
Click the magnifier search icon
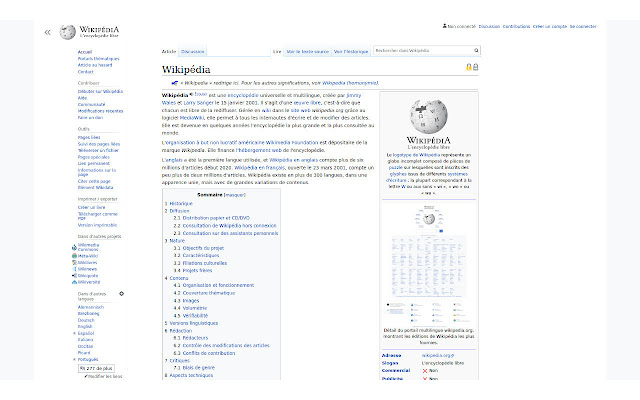coord(476,51)
